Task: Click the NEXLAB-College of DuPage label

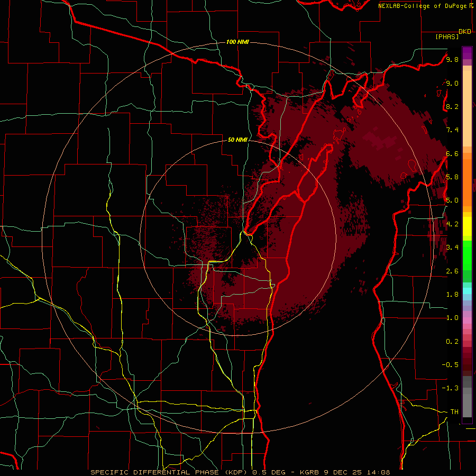Action: [x=423, y=6]
